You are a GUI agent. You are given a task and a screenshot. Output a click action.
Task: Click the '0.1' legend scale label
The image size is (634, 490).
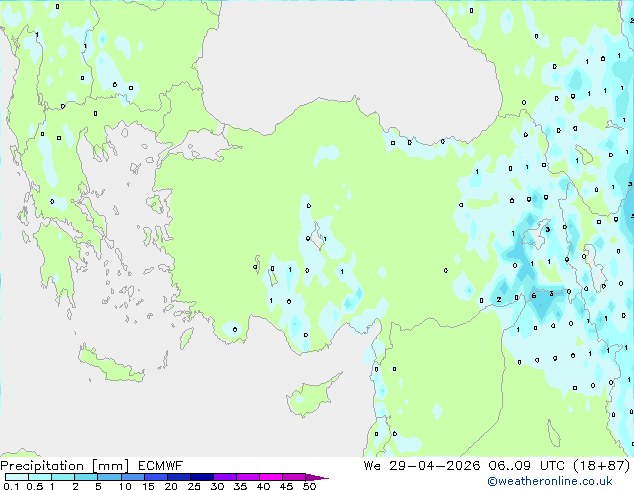[11, 486]
